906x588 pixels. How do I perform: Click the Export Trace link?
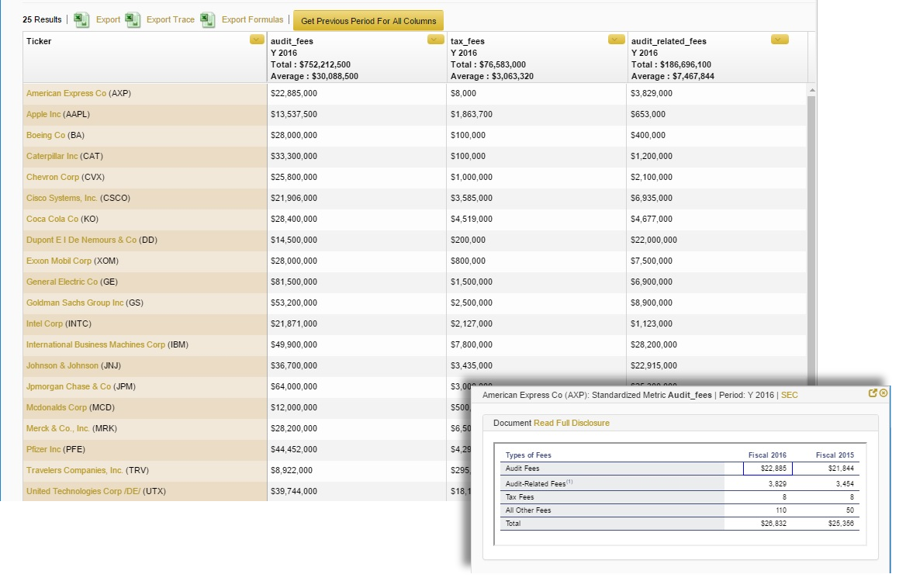(171, 20)
